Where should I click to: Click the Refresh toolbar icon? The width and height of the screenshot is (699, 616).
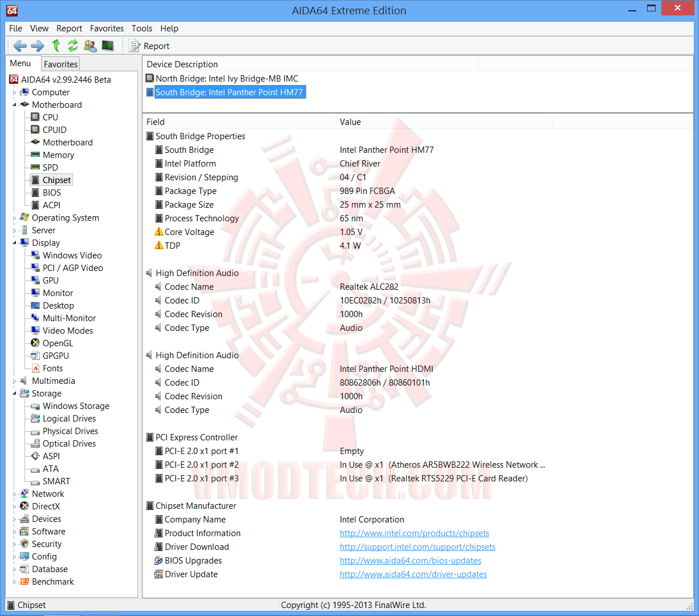[x=73, y=46]
